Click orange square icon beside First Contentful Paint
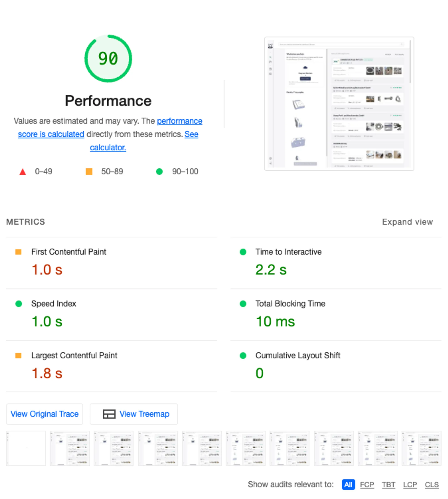The image size is (448, 499). pyautogui.click(x=18, y=252)
